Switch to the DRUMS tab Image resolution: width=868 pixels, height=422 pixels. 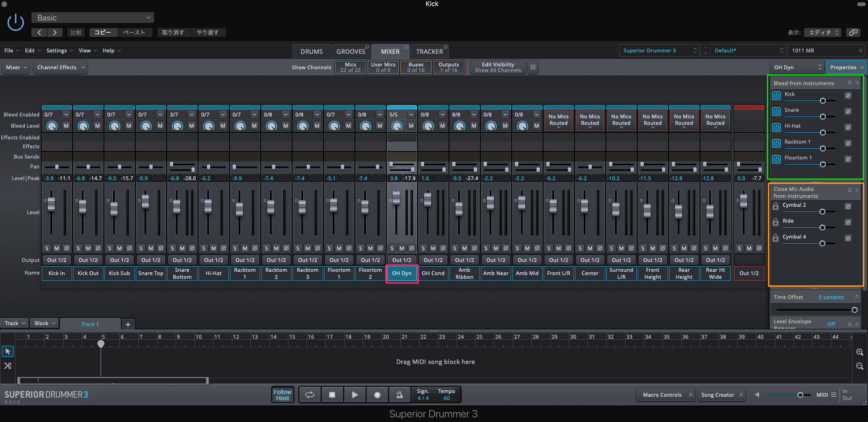tap(311, 51)
